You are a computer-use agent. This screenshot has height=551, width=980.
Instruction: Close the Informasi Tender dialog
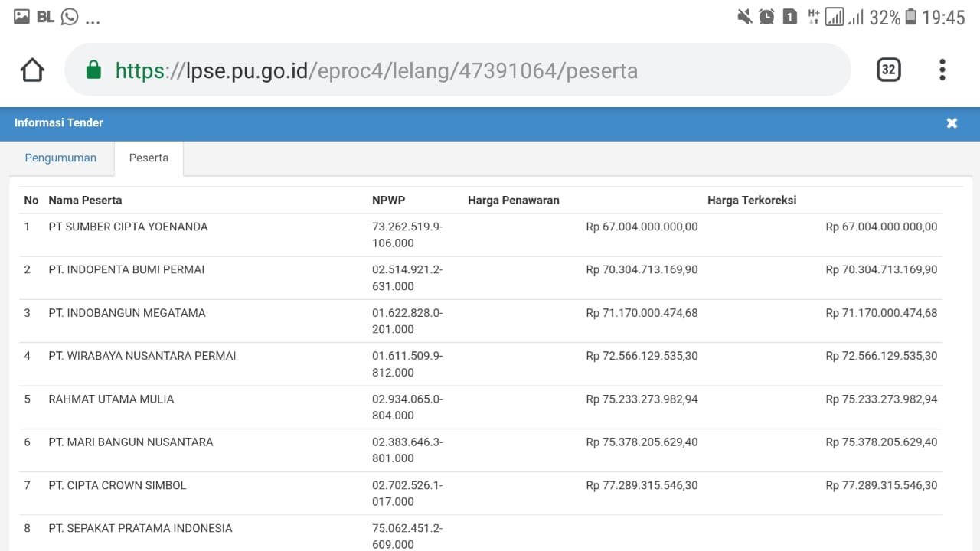(x=952, y=123)
